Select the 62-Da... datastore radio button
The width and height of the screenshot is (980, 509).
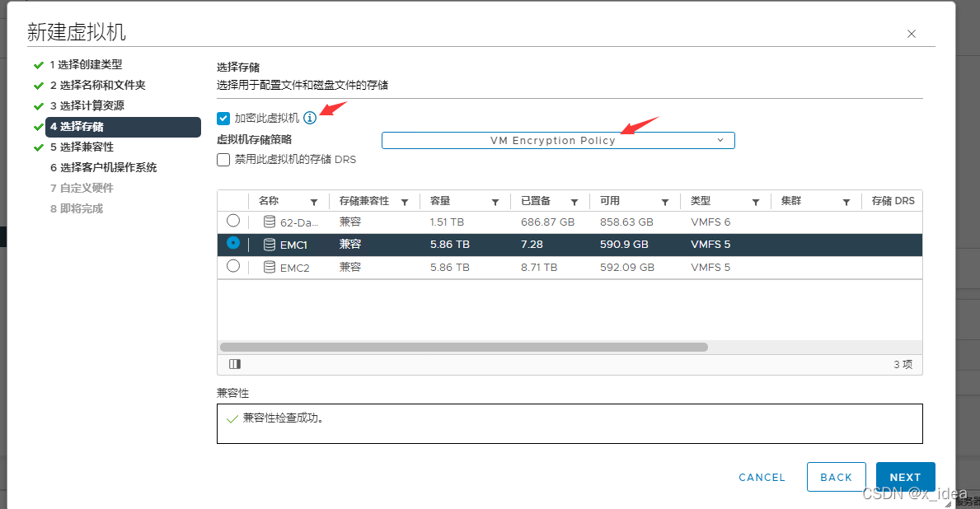pos(233,221)
